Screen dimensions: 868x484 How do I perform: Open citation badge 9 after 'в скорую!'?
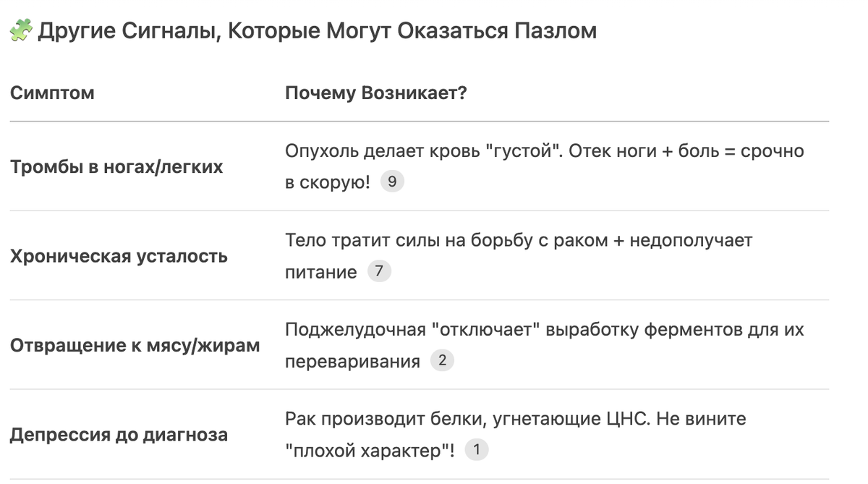pos(392,182)
